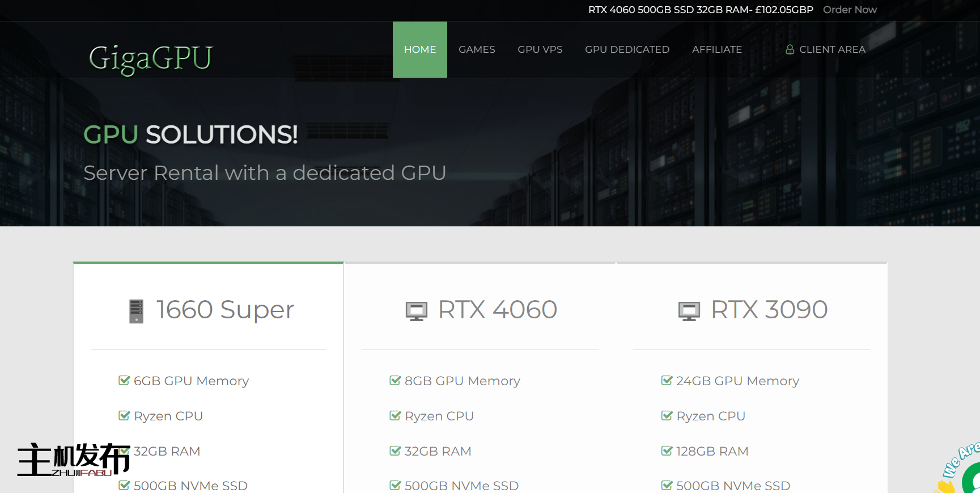980x493 pixels.
Task: Open the Games menu item
Action: (x=477, y=49)
